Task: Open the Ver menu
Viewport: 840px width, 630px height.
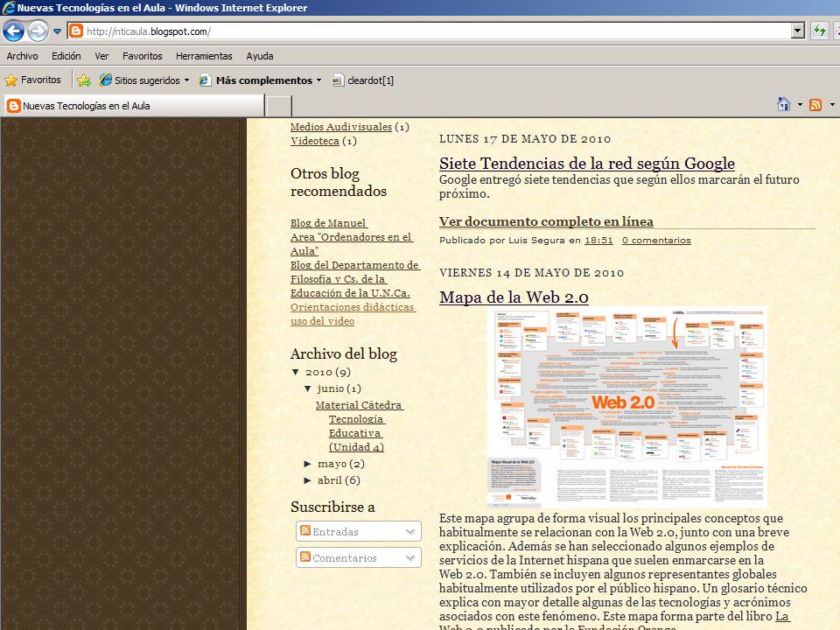Action: pos(101,56)
